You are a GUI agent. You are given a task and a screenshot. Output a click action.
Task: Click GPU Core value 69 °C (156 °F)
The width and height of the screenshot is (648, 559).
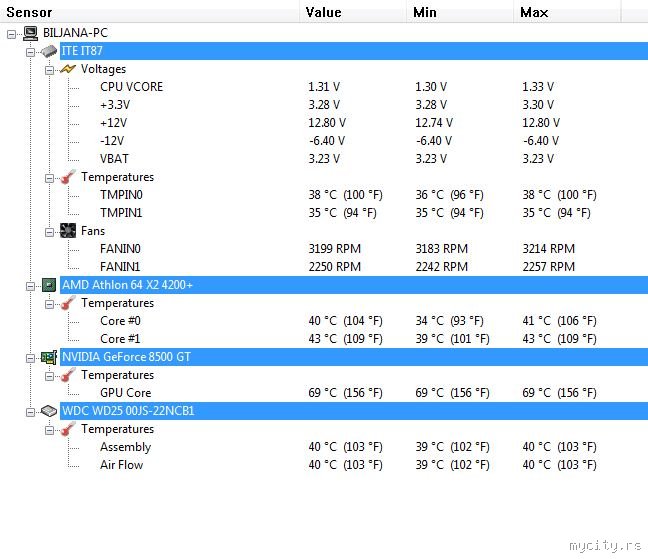click(x=345, y=393)
